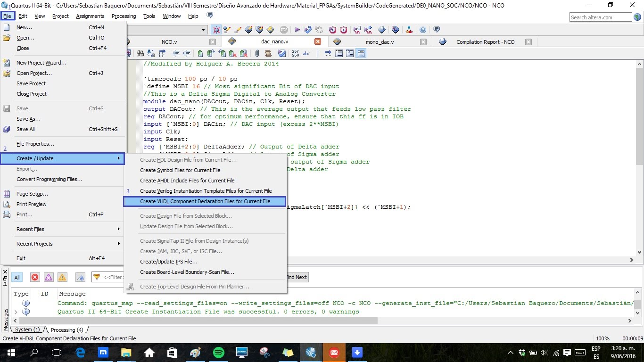Switch to the mono_dac.v tab
This screenshot has width=644, height=362.
click(x=380, y=41)
